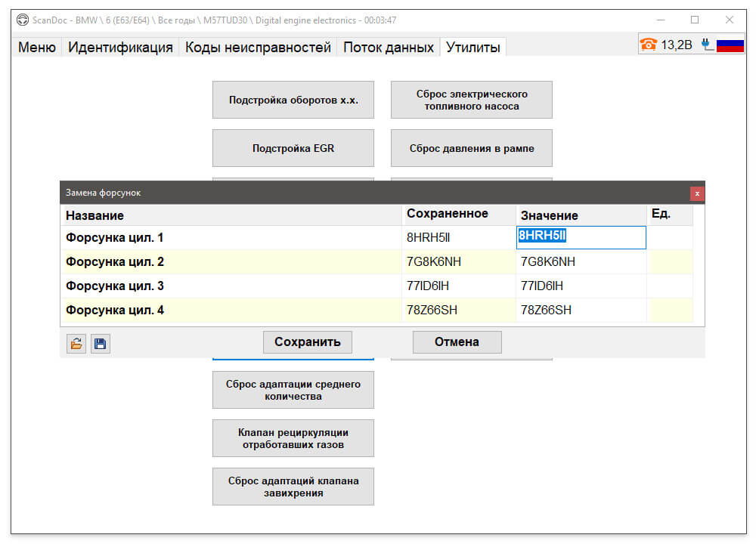
Task: Click the ScanDoc app logo icon
Action: click(22, 20)
